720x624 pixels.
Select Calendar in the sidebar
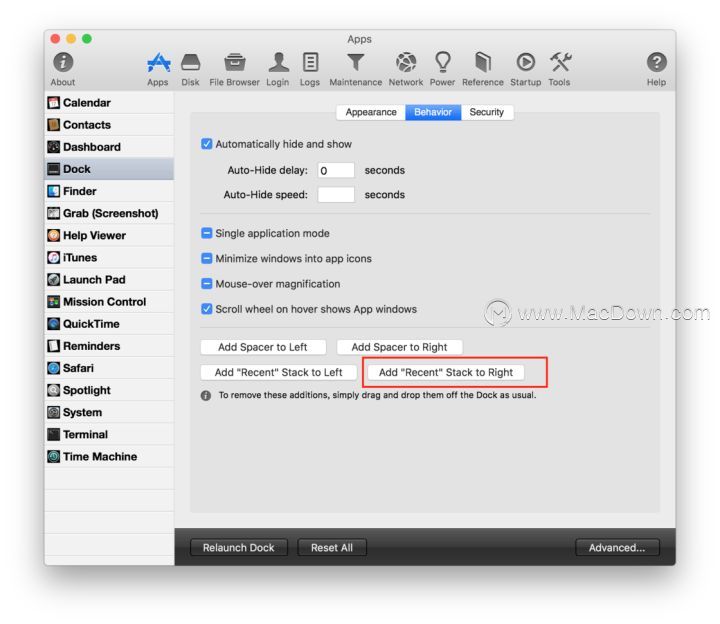coord(109,102)
